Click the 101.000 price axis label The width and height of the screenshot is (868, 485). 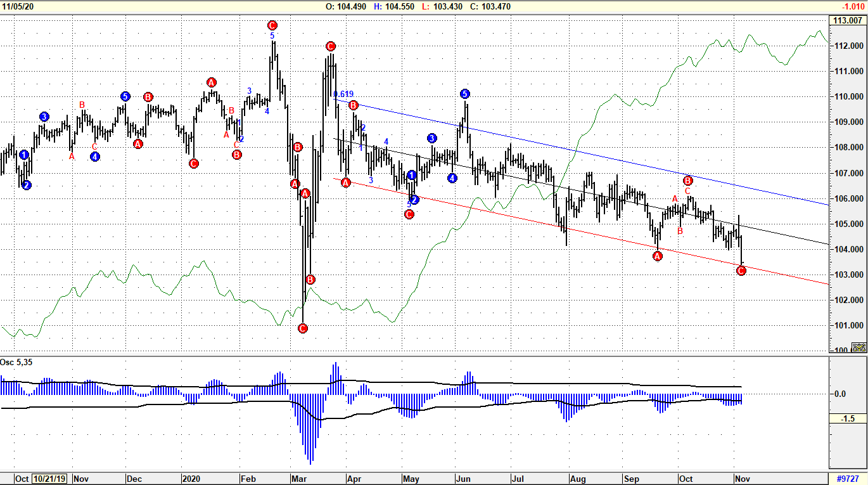(849, 325)
